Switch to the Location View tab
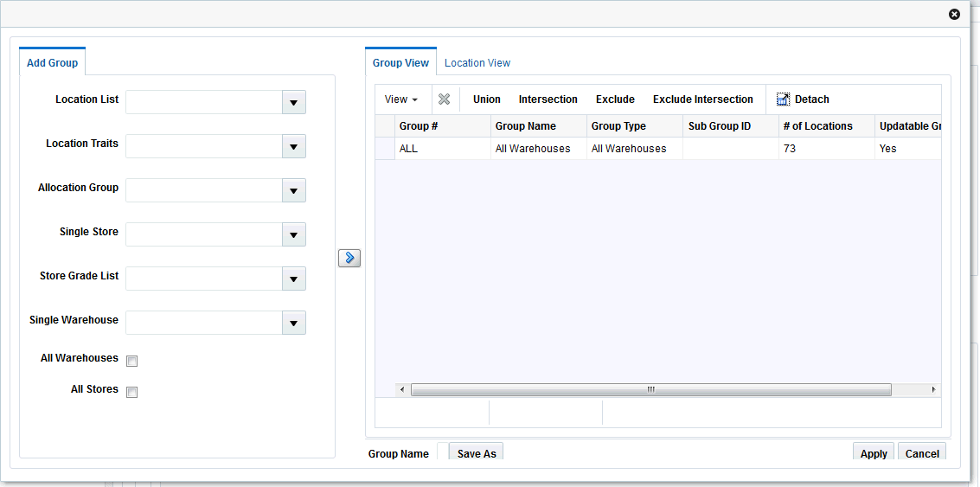This screenshot has height=487, width=980. [477, 62]
